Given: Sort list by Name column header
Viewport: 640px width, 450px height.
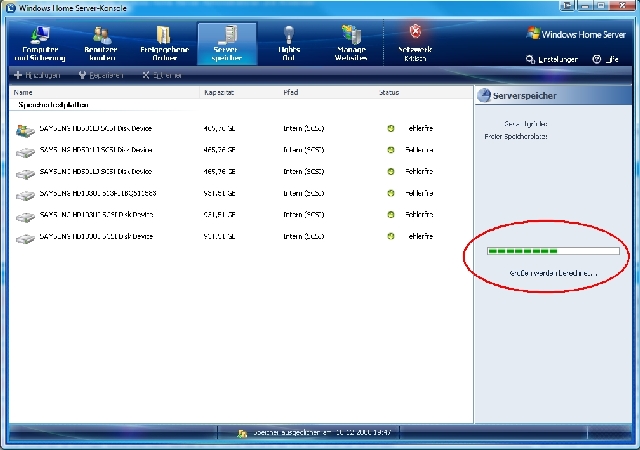Looking at the screenshot, I should coord(23,92).
